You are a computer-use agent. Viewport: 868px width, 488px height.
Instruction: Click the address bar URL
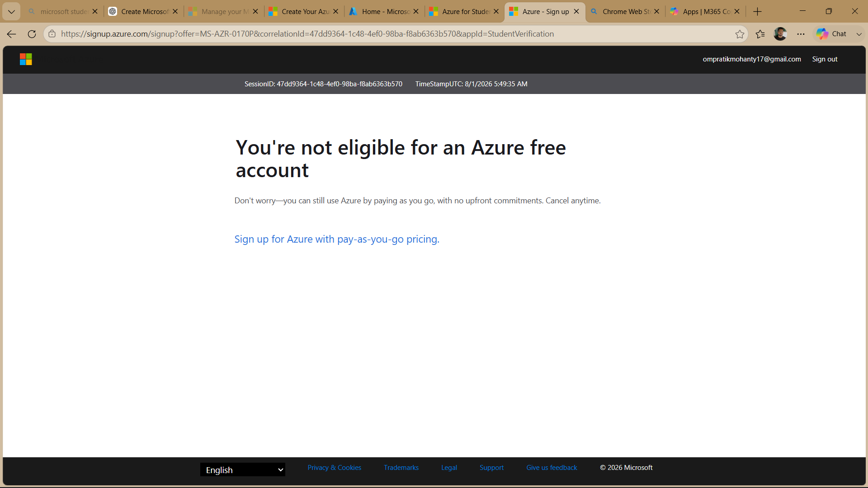point(307,34)
